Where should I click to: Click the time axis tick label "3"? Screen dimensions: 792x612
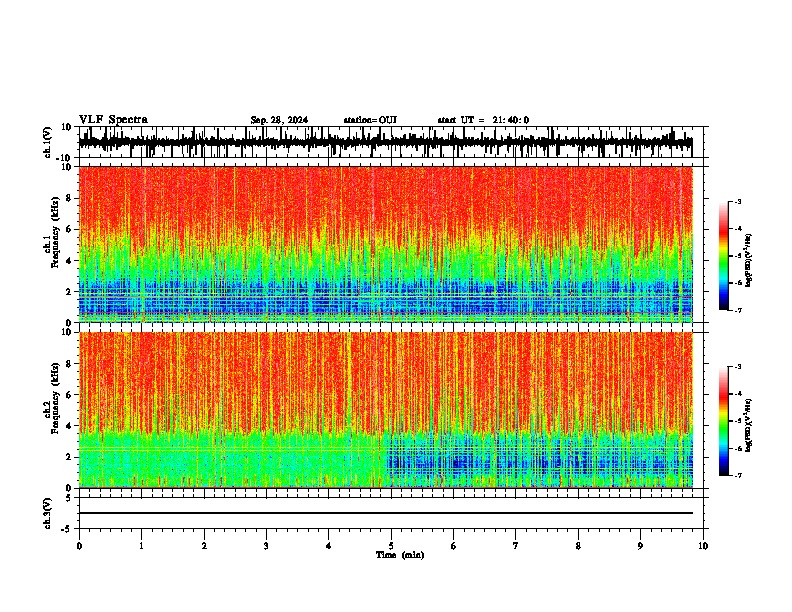pos(266,546)
